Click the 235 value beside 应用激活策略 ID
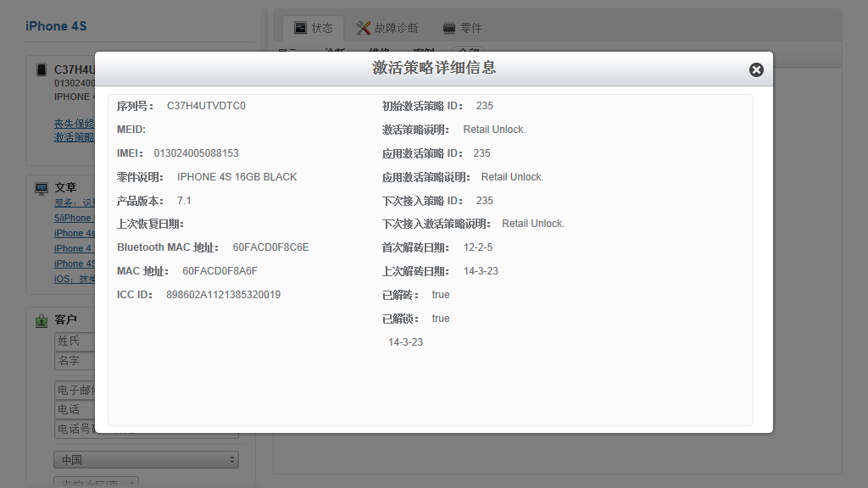The image size is (868, 488). pyautogui.click(x=481, y=153)
